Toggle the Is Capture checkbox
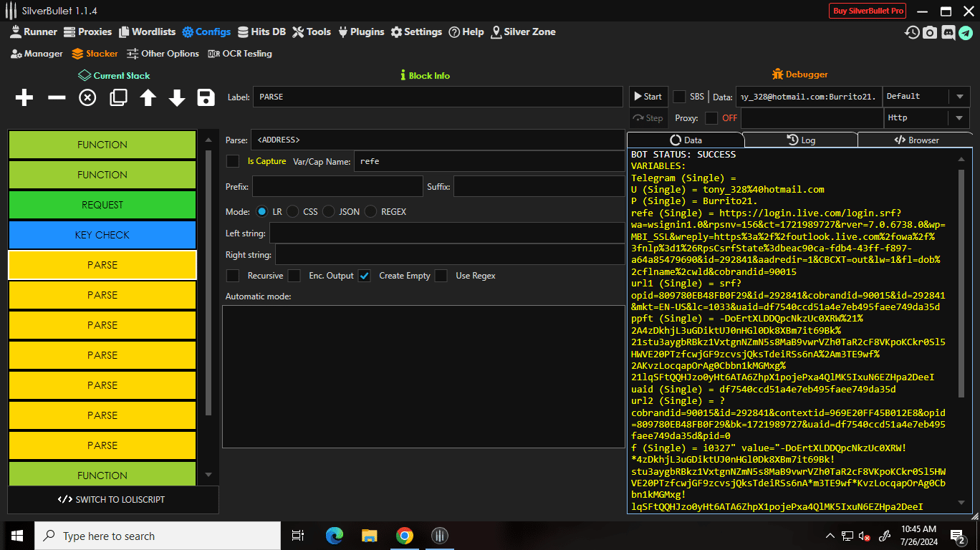Image resolution: width=980 pixels, height=550 pixels. coord(233,161)
